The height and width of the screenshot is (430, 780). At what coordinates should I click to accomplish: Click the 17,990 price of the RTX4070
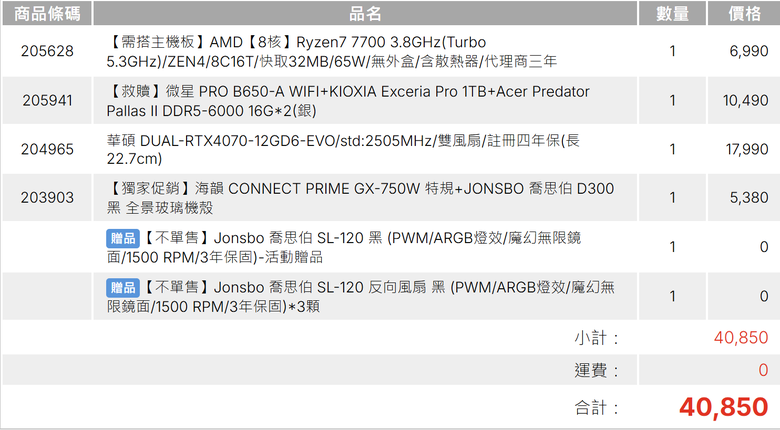pos(747,149)
